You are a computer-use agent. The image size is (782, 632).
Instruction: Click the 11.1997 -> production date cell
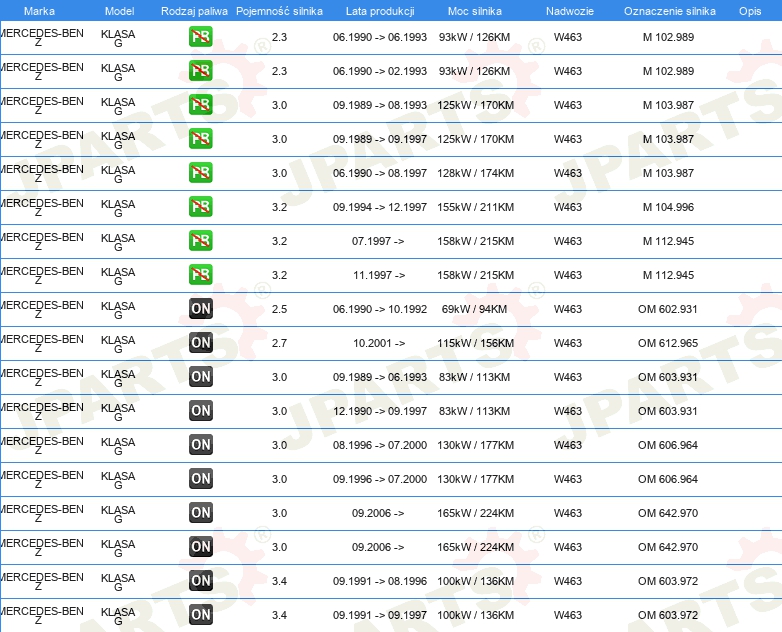(379, 275)
